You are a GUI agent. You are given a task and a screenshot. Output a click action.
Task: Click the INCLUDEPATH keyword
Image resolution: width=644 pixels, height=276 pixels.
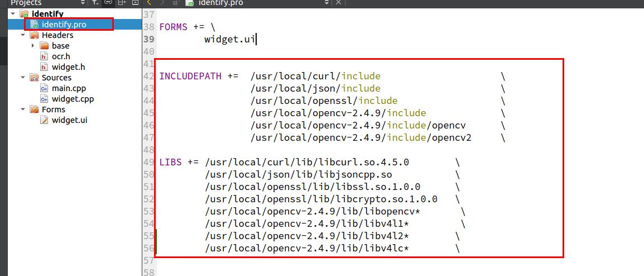[x=190, y=76]
